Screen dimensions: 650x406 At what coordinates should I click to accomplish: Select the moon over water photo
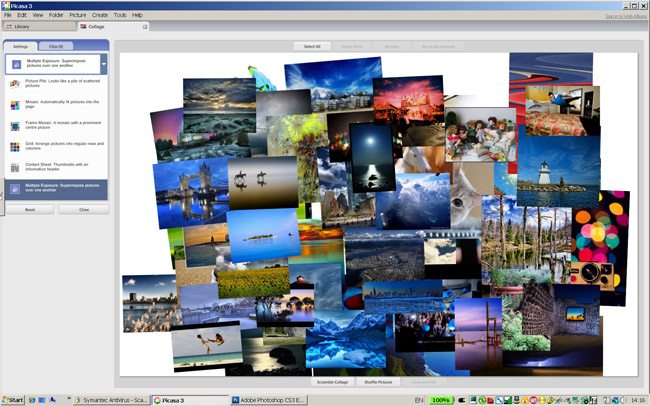coord(371,158)
